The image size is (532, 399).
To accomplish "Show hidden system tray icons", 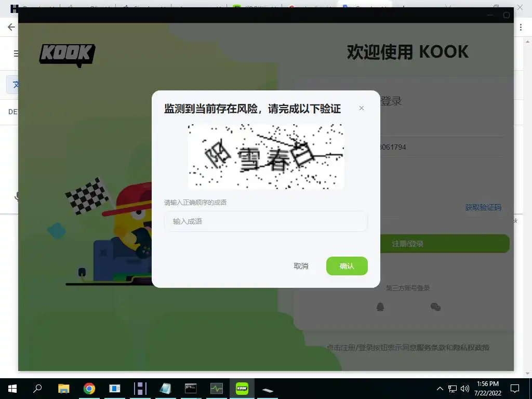I will point(440,389).
